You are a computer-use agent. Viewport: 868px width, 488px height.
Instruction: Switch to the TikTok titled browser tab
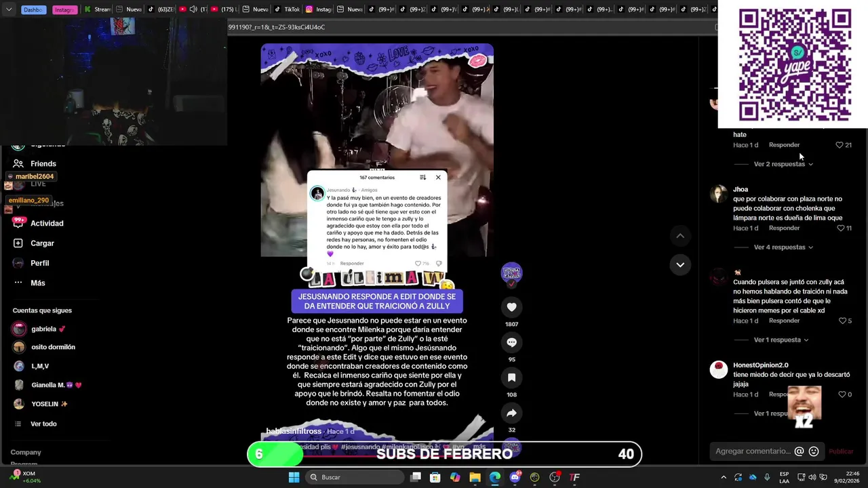click(288, 9)
